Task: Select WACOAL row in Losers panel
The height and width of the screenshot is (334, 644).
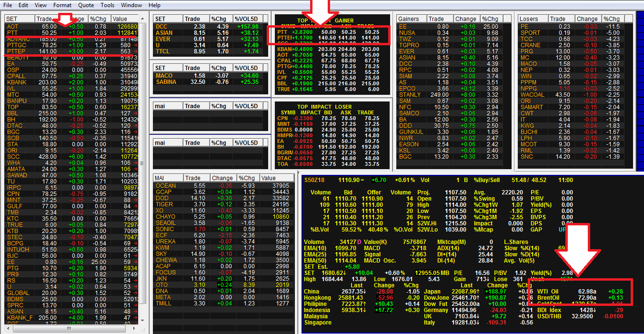Action: (576, 94)
